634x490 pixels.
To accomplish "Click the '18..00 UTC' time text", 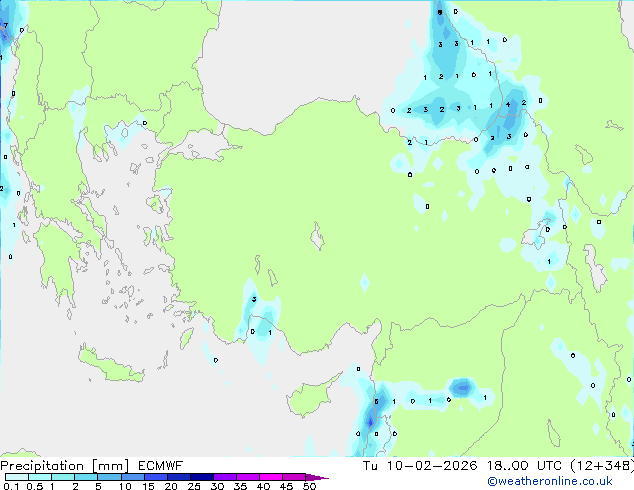I will (x=524, y=466).
